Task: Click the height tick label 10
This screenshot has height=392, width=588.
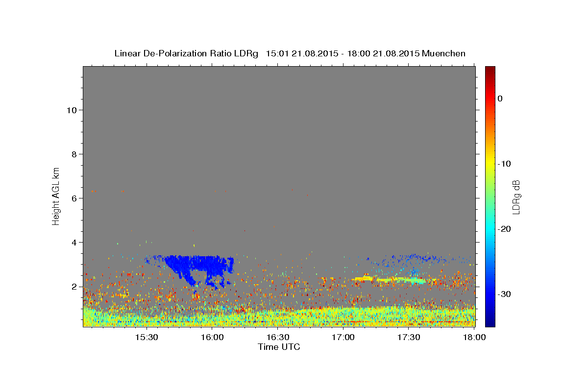Action: [x=71, y=110]
